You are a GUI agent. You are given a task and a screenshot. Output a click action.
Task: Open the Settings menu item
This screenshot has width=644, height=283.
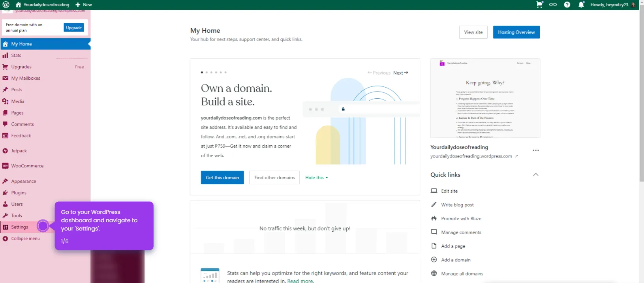point(20,227)
